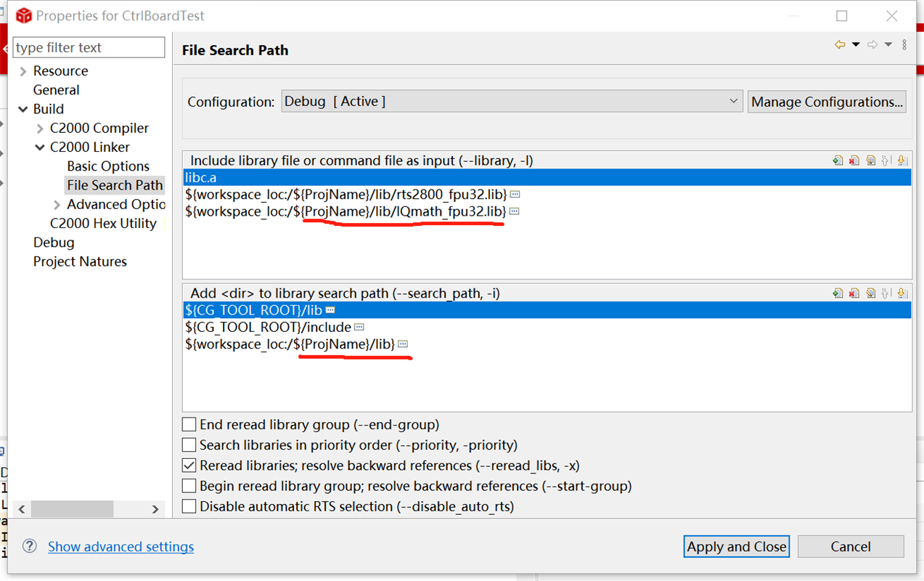Open the Configuration dropdown showing Debug [Active]
924x581 pixels.
[512, 102]
